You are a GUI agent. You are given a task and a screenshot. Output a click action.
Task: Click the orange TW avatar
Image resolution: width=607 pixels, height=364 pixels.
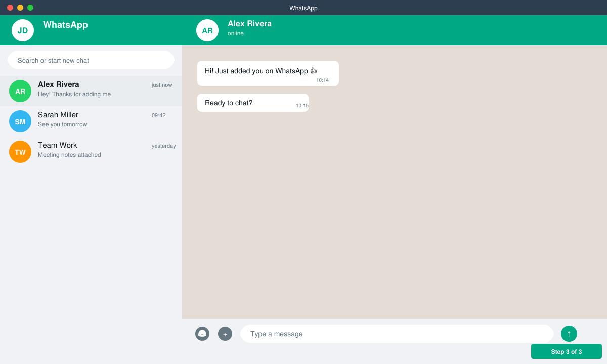pyautogui.click(x=20, y=152)
